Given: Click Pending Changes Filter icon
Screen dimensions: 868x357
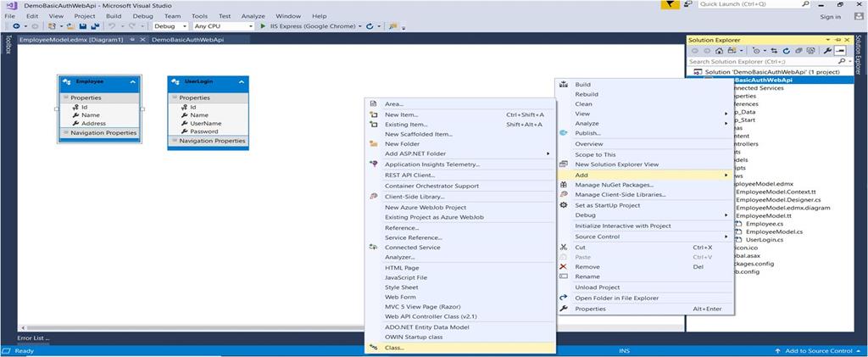Looking at the screenshot, I should [x=757, y=50].
